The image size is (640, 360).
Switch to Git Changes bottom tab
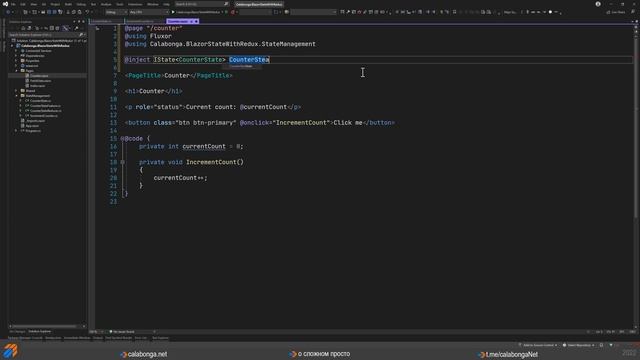point(17,331)
